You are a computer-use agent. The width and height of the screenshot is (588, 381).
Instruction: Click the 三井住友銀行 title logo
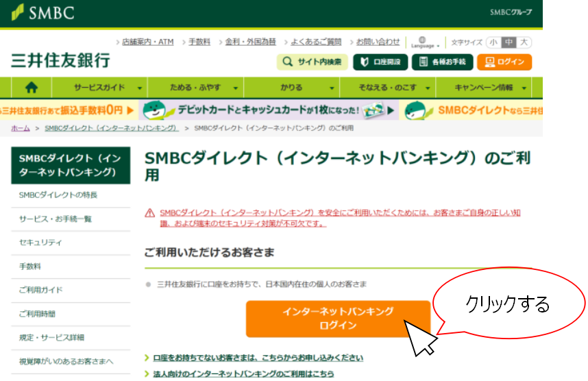(x=60, y=61)
